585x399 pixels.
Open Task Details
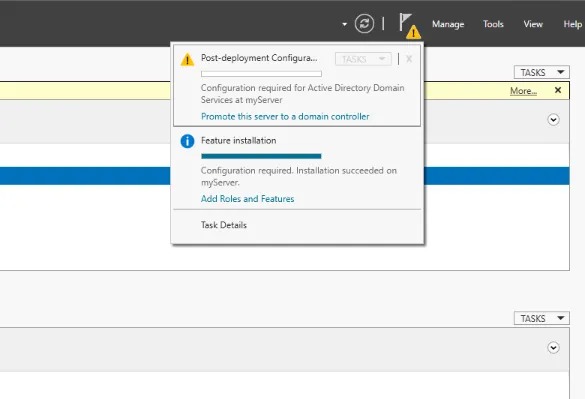point(223,225)
